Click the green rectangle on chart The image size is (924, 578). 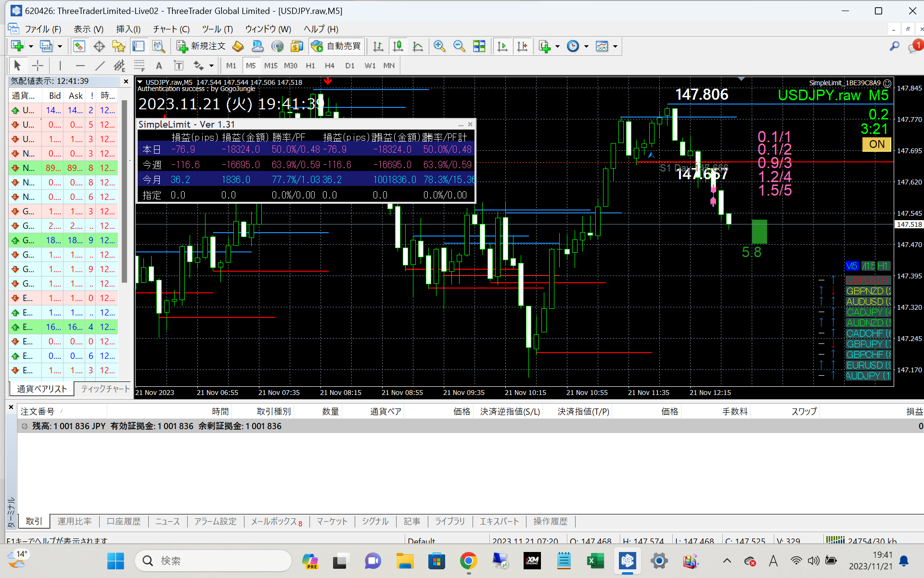tap(759, 232)
